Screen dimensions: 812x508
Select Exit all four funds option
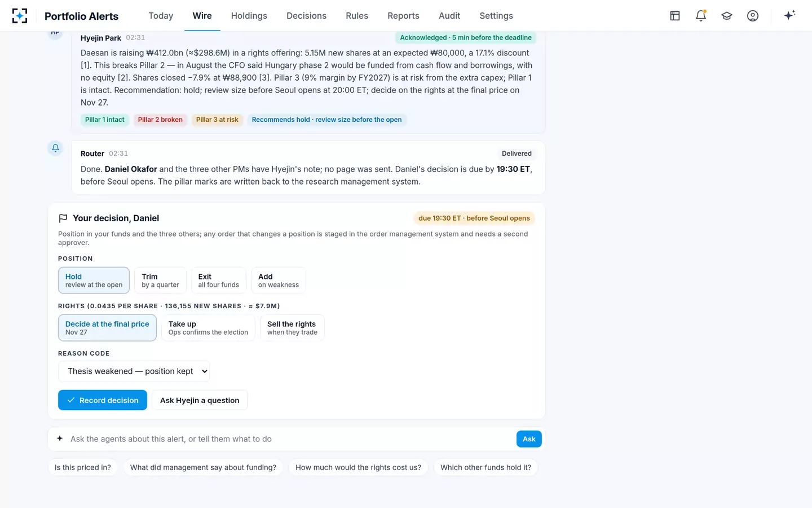[x=219, y=281]
